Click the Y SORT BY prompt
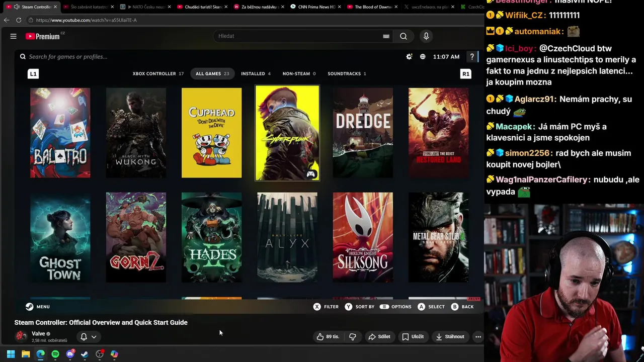644x362 pixels. coord(360,307)
